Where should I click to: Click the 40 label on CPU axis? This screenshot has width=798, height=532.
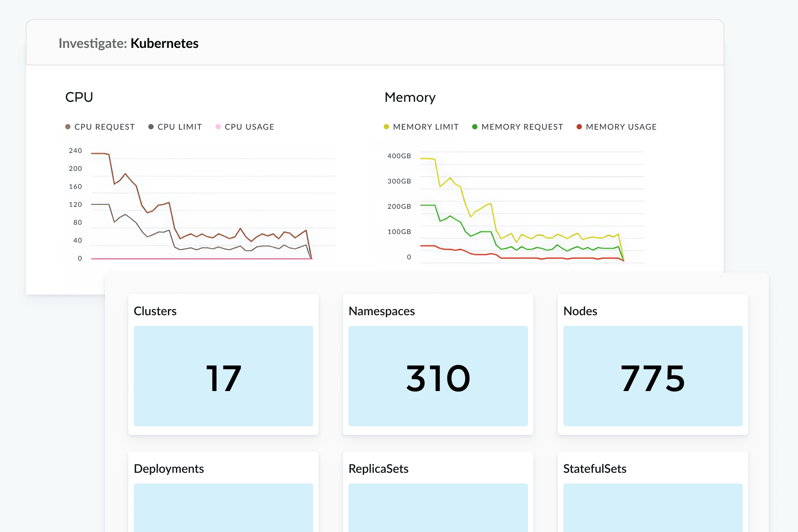click(x=78, y=240)
